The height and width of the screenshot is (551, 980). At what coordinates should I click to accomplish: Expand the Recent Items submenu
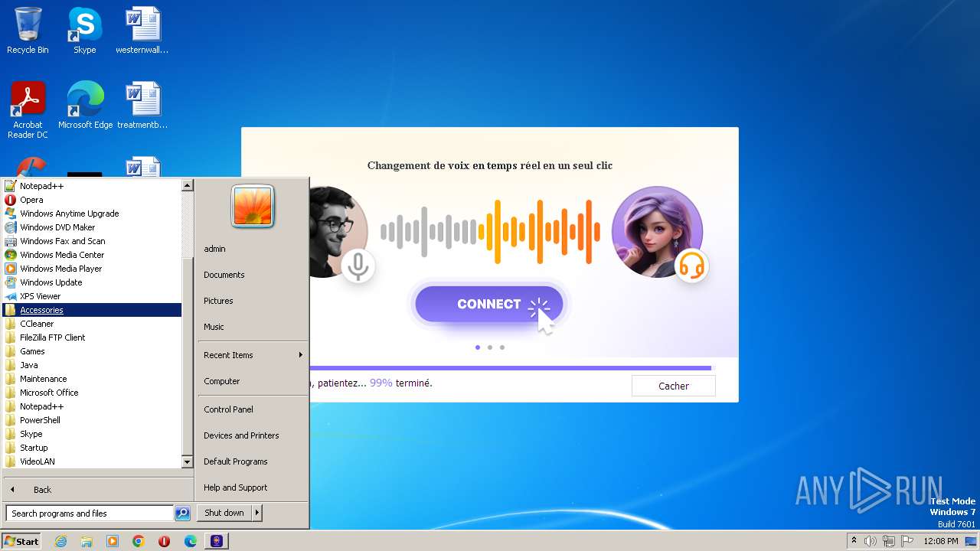pyautogui.click(x=253, y=355)
